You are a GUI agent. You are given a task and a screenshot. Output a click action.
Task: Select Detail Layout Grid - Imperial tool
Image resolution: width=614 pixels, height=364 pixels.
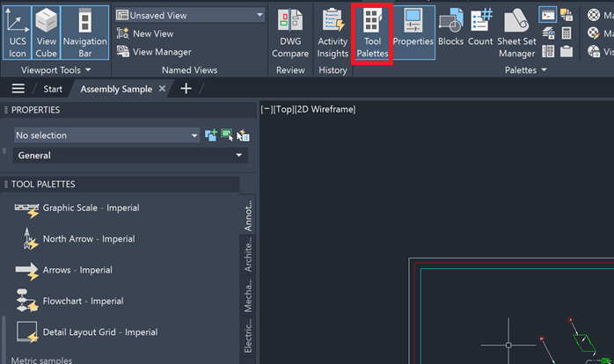[87, 331]
